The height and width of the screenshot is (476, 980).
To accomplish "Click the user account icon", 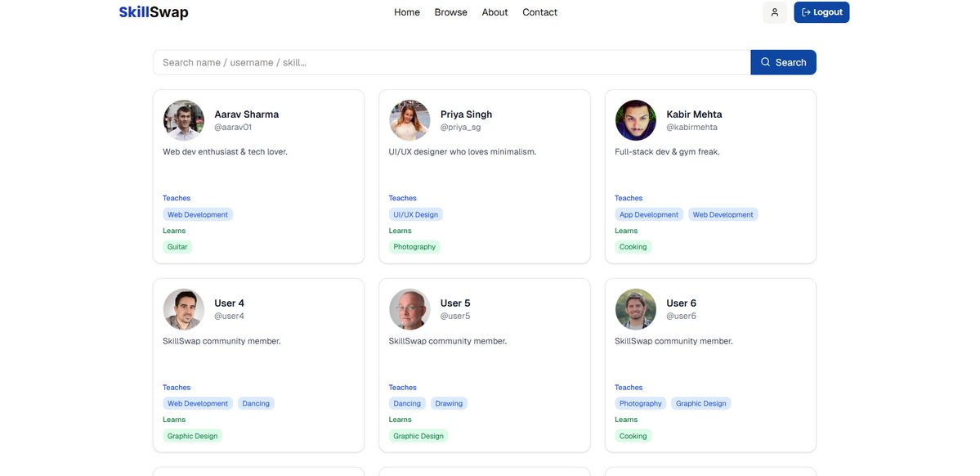I will coord(773,11).
